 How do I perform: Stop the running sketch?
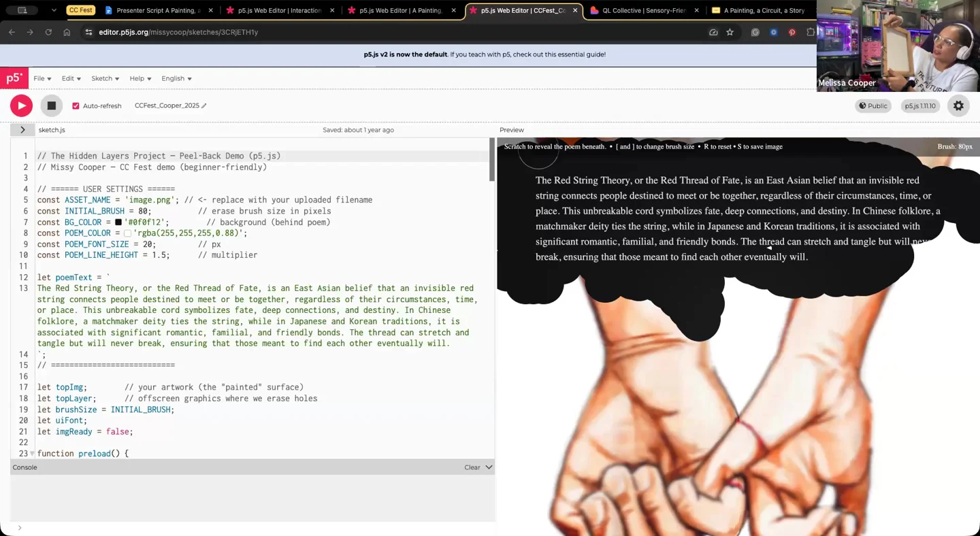click(x=51, y=105)
